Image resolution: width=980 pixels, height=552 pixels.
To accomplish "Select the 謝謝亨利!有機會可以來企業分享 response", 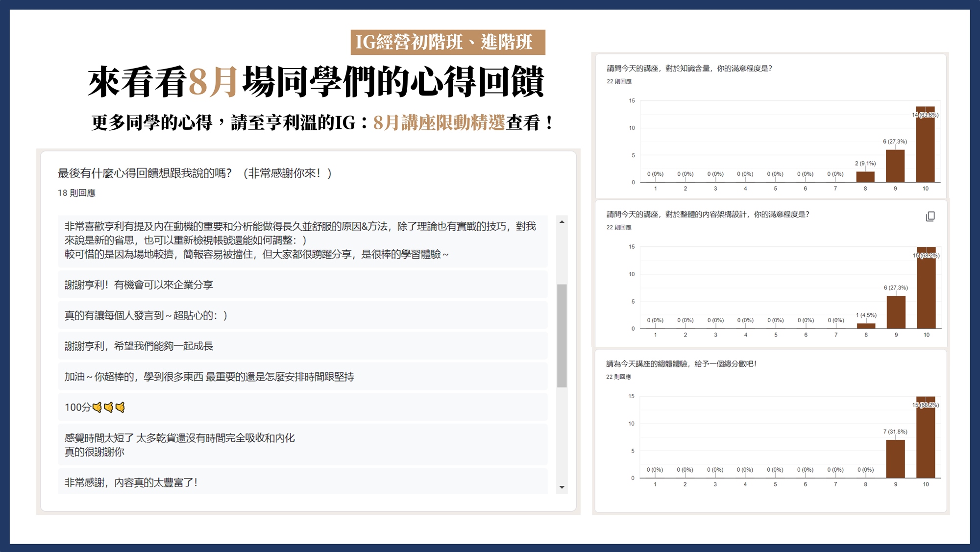I will (139, 285).
